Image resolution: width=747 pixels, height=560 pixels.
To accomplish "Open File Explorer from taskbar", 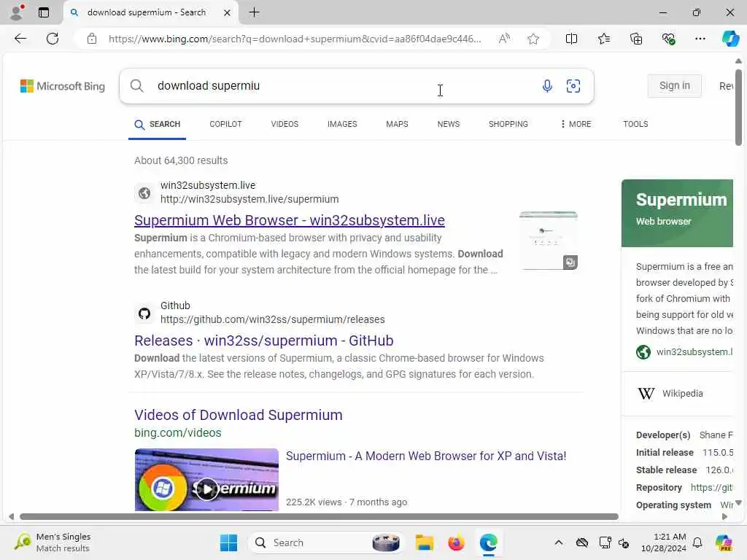I will [x=424, y=542].
